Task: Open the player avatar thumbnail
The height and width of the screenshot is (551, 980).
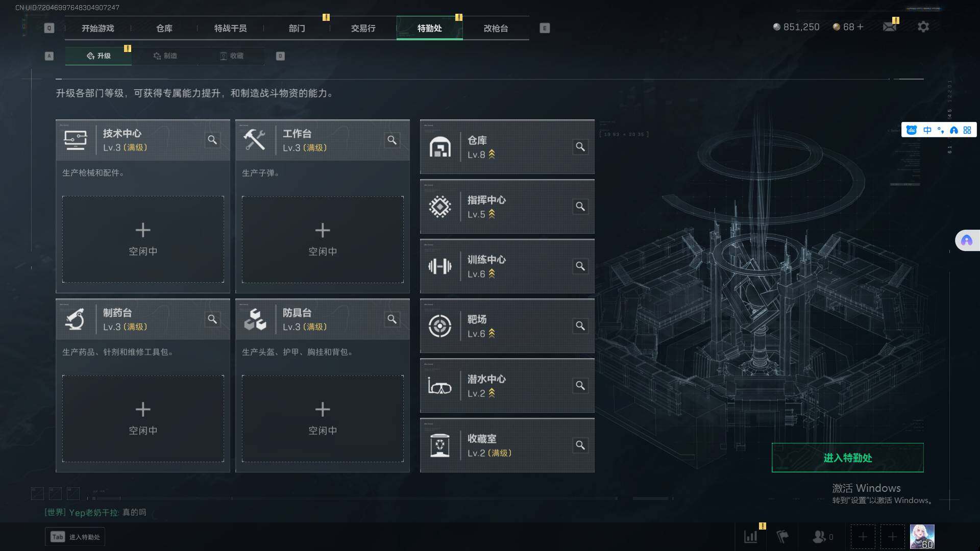Action: coord(922,537)
